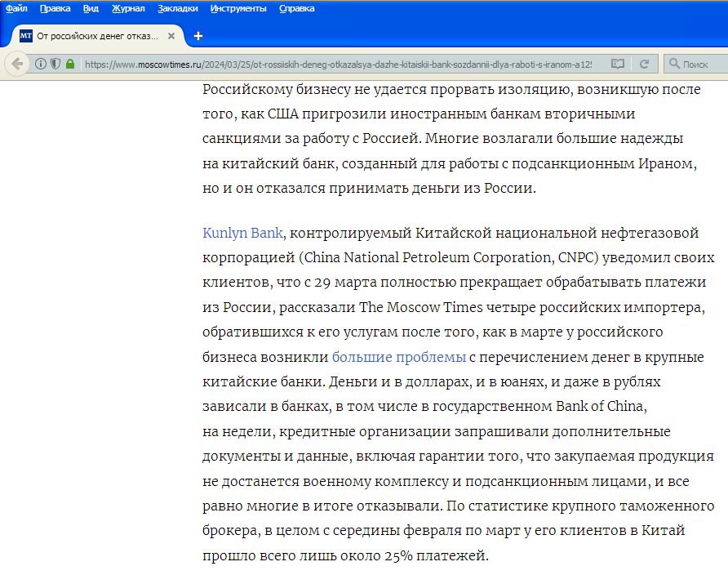
Task: Open tracking protection shield
Action: [55, 64]
